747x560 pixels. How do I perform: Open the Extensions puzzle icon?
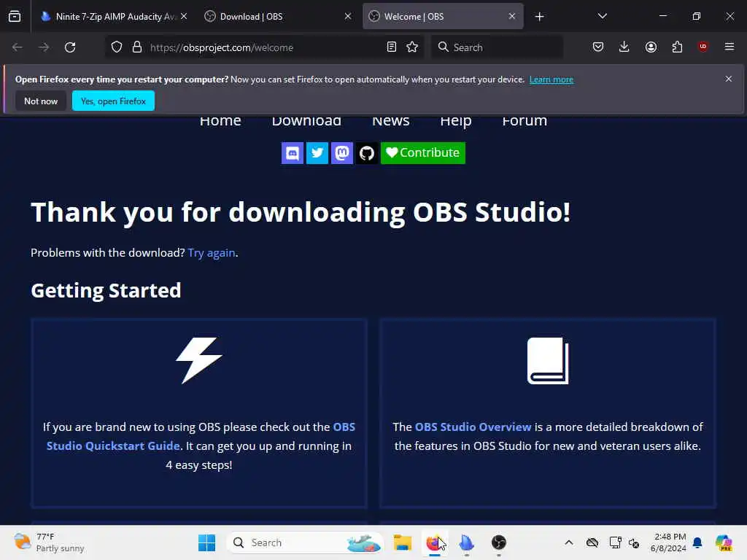(677, 47)
